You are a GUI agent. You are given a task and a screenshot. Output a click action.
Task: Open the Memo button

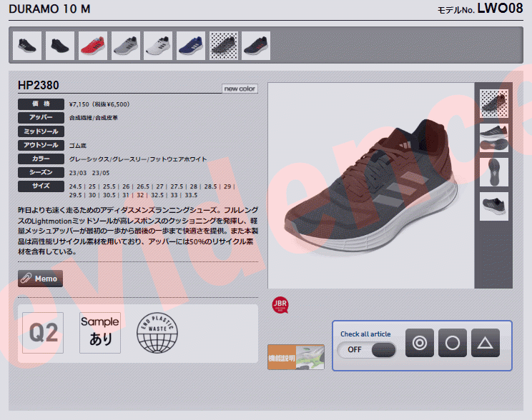coord(41,279)
